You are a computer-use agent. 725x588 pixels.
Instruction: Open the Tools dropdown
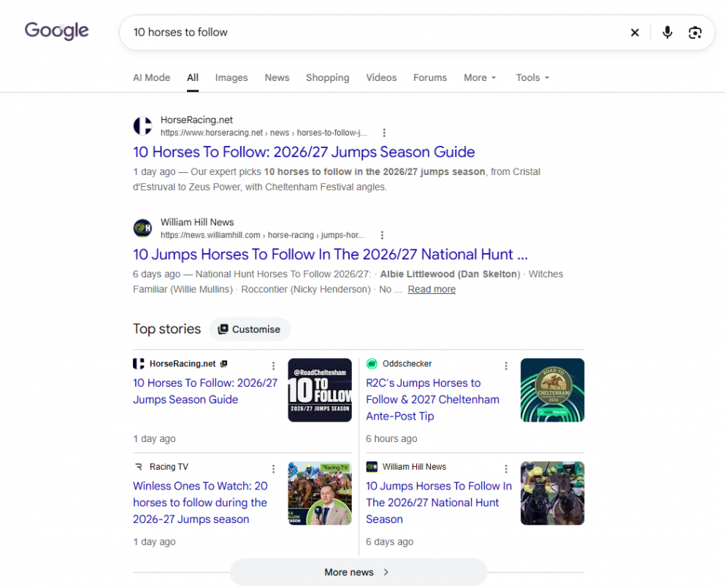533,77
